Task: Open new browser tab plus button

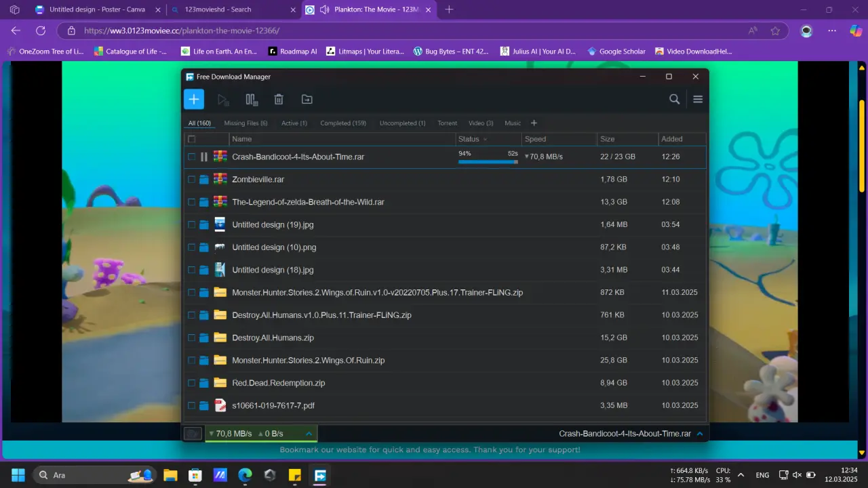Action: (x=449, y=9)
